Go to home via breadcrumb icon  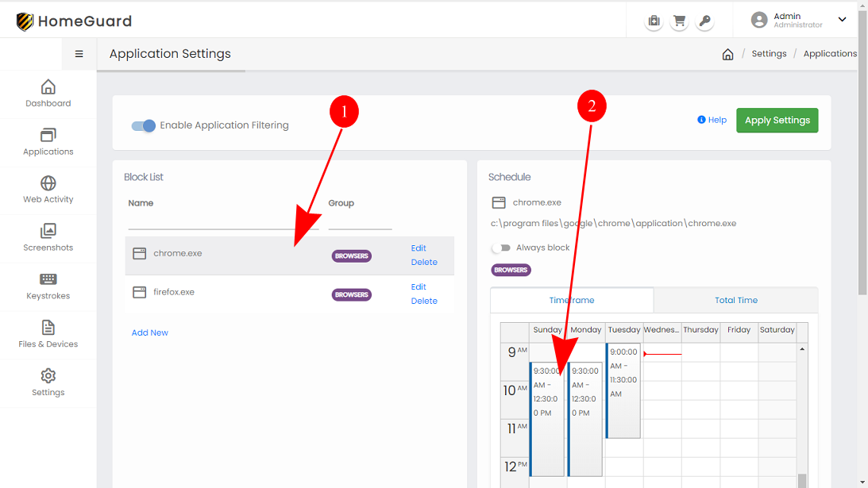coord(728,54)
